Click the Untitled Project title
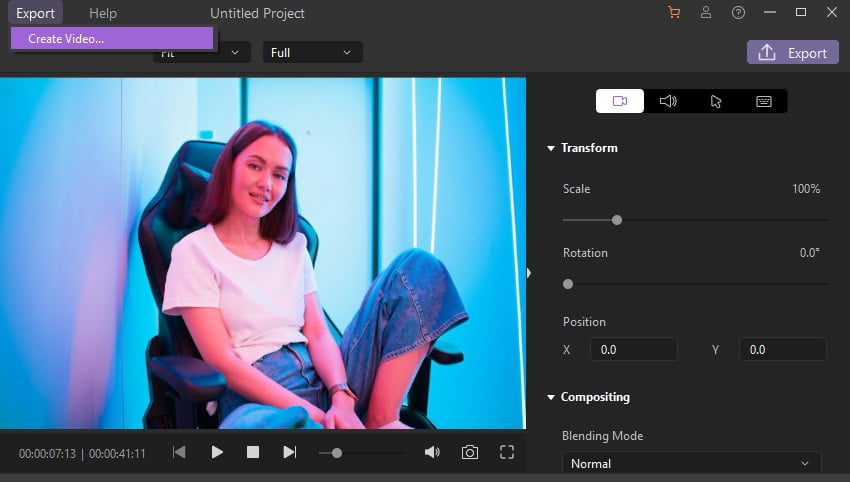This screenshot has height=482, width=850. pos(257,13)
